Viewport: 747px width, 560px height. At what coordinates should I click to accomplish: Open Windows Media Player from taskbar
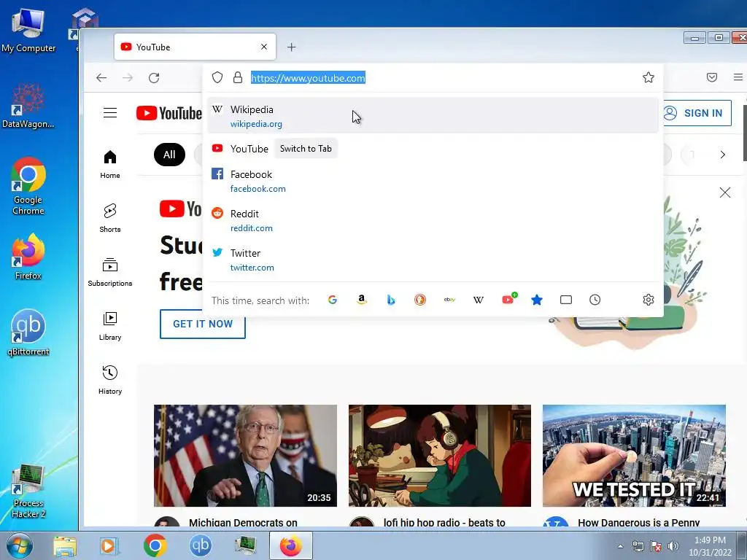click(x=109, y=545)
